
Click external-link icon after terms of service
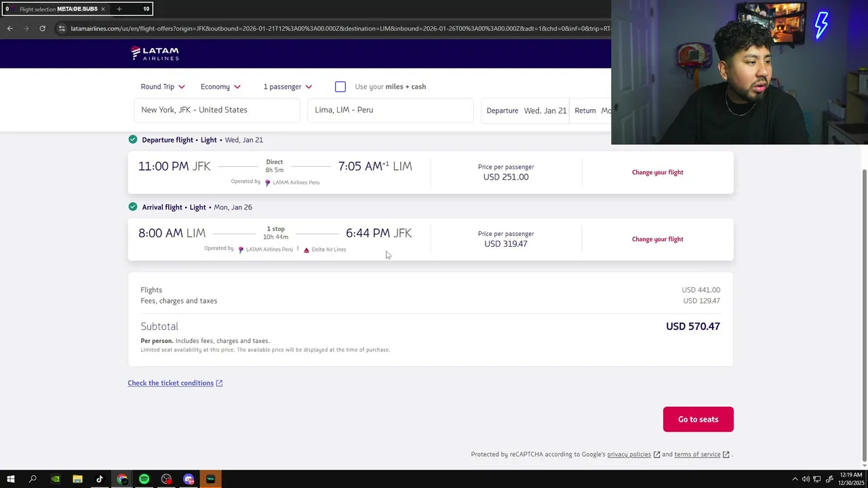tap(726, 454)
